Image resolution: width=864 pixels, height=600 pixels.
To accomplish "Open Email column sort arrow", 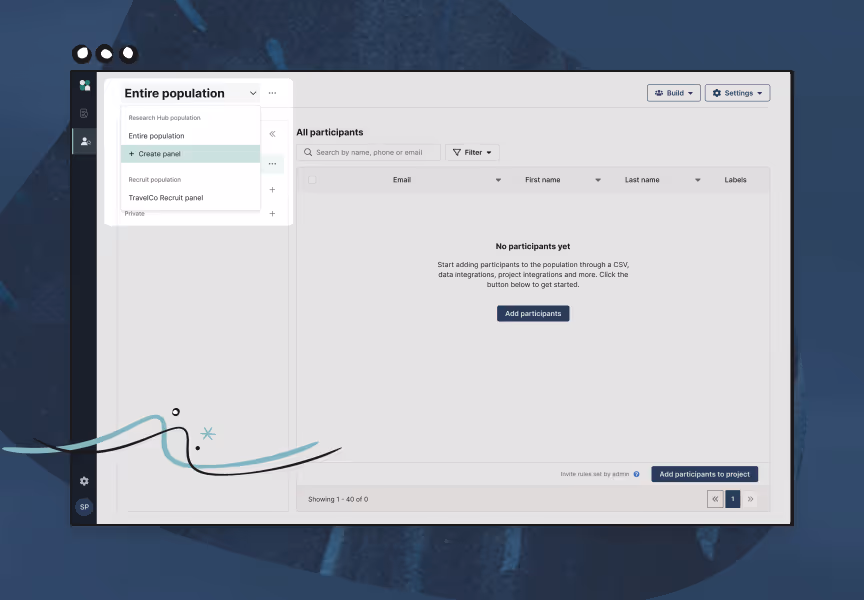I will 498,180.
